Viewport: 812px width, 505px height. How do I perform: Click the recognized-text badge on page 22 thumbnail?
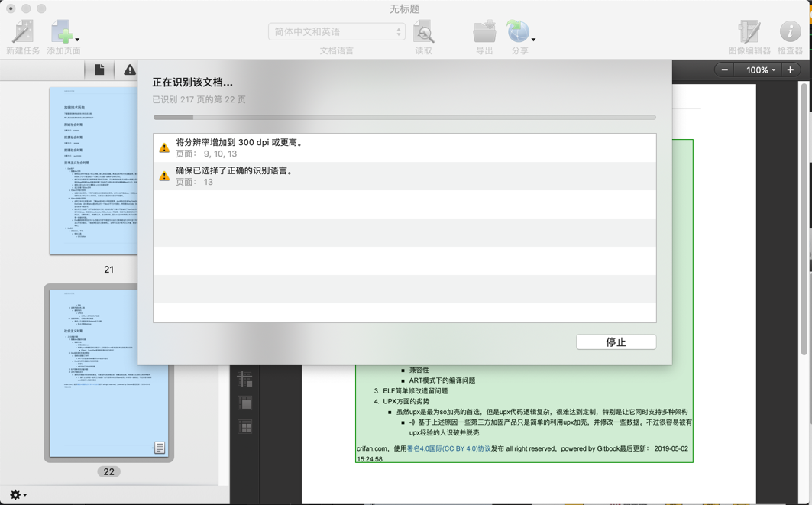(160, 448)
